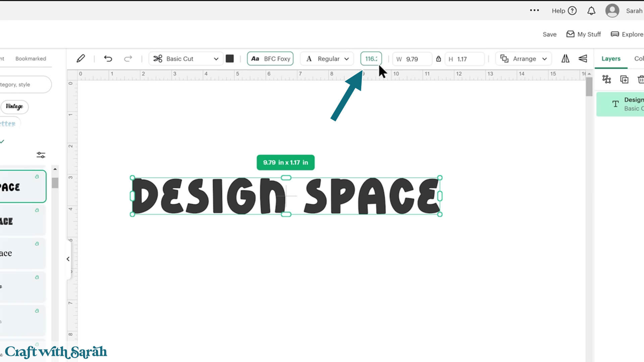Open My Stuff
Viewport: 644px width, 362px height.
(584, 35)
